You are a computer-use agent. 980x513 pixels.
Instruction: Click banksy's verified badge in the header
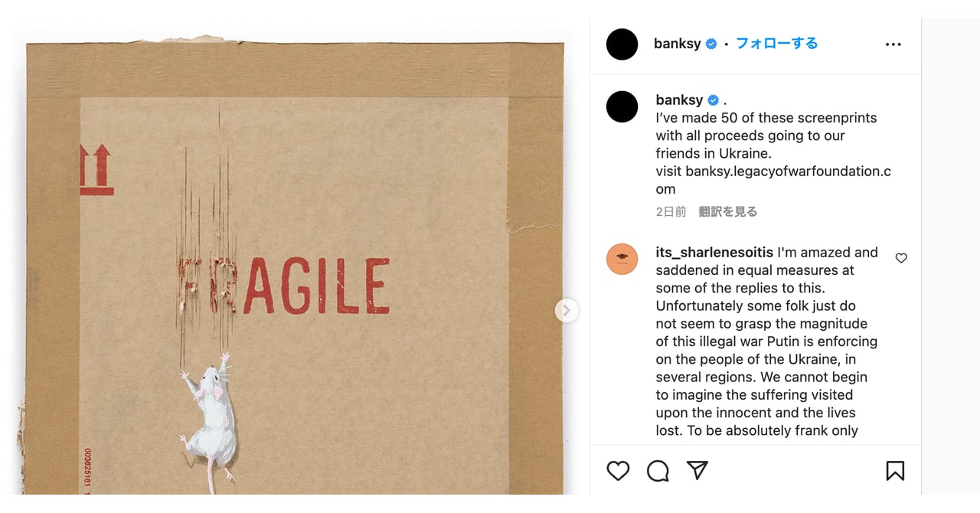(710, 44)
